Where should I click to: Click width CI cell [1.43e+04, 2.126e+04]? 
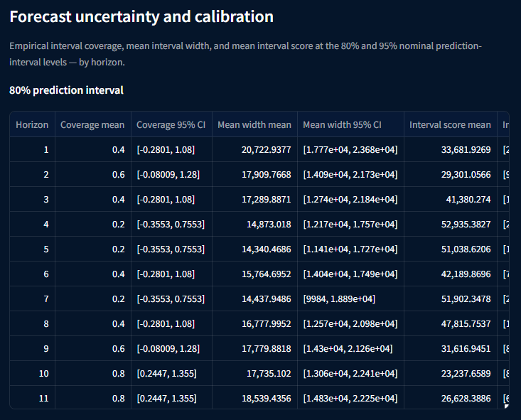coord(350,349)
